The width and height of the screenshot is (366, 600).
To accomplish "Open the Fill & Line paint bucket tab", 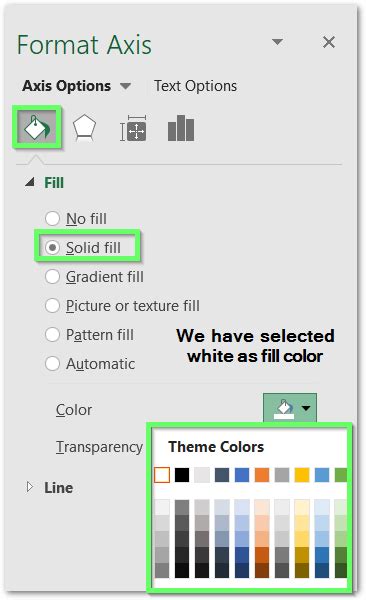I will coord(37,127).
